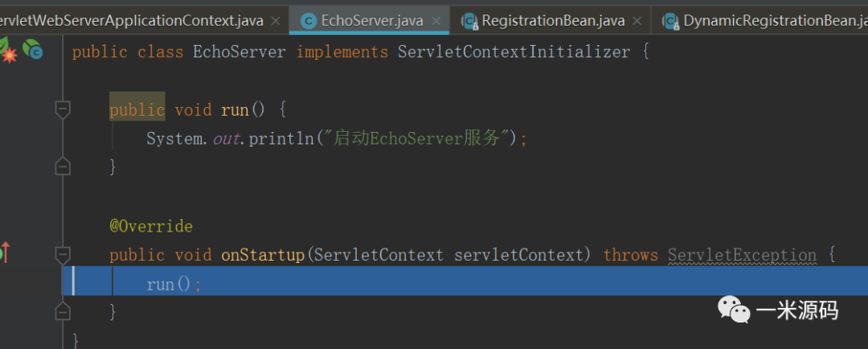Click the locked class icon on DynamicRegistrationBean.java tab
This screenshot has height=349, width=868.
(671, 21)
